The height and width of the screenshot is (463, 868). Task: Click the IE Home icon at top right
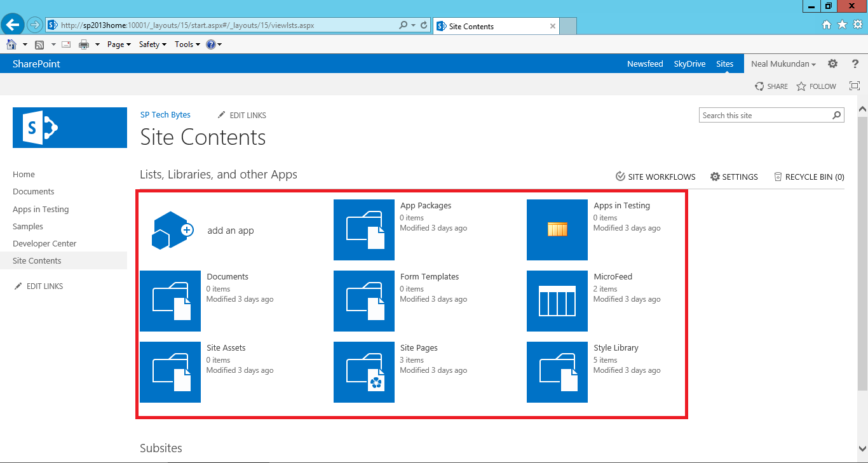pos(827,25)
